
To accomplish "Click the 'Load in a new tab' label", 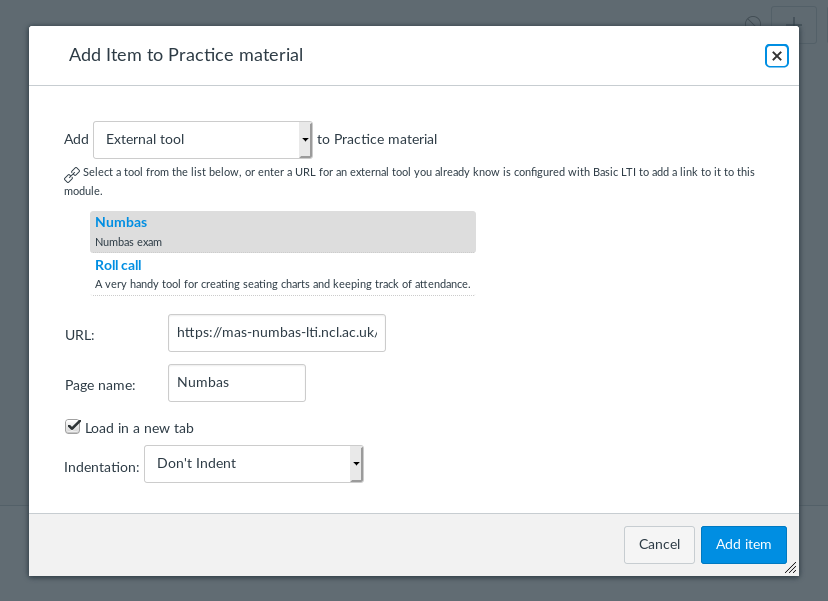I will [139, 428].
